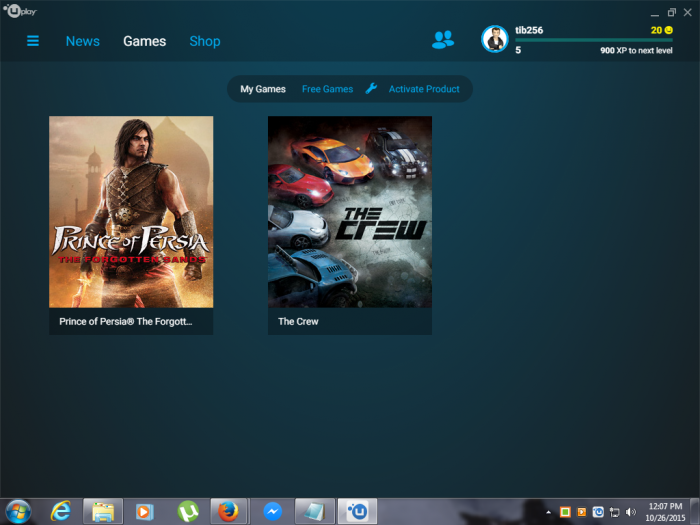Close the Uplay window
Viewport: 700px width, 525px height.
[688, 12]
